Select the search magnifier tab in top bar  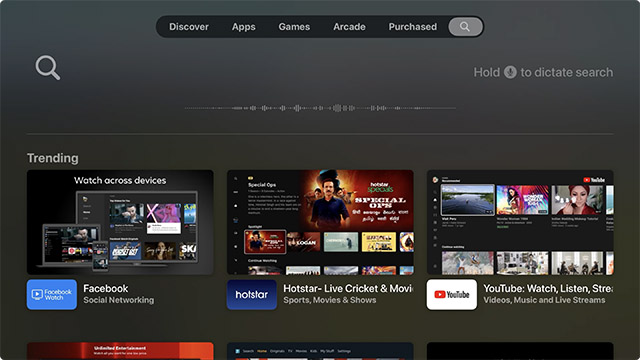coord(465,27)
